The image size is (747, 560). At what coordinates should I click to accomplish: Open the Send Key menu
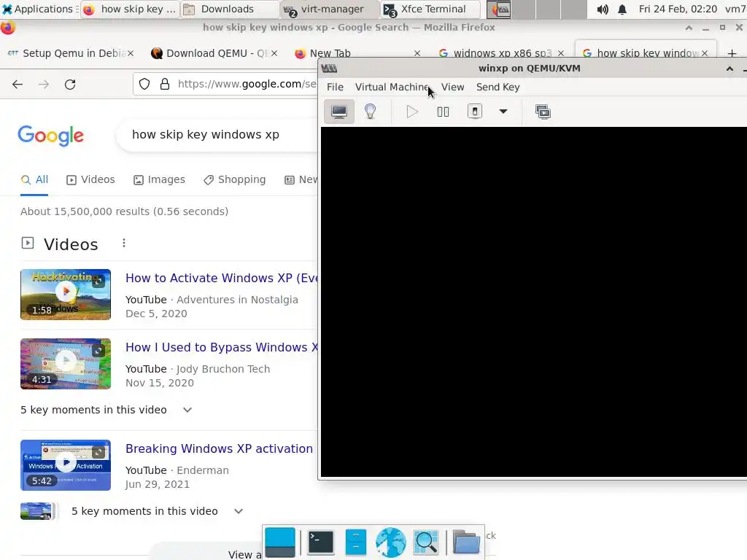498,87
